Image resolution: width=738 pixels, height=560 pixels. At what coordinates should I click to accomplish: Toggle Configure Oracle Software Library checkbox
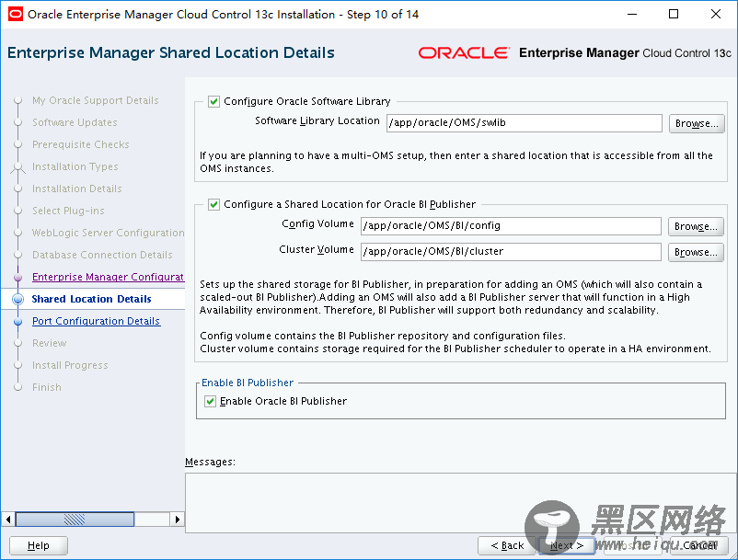click(213, 101)
